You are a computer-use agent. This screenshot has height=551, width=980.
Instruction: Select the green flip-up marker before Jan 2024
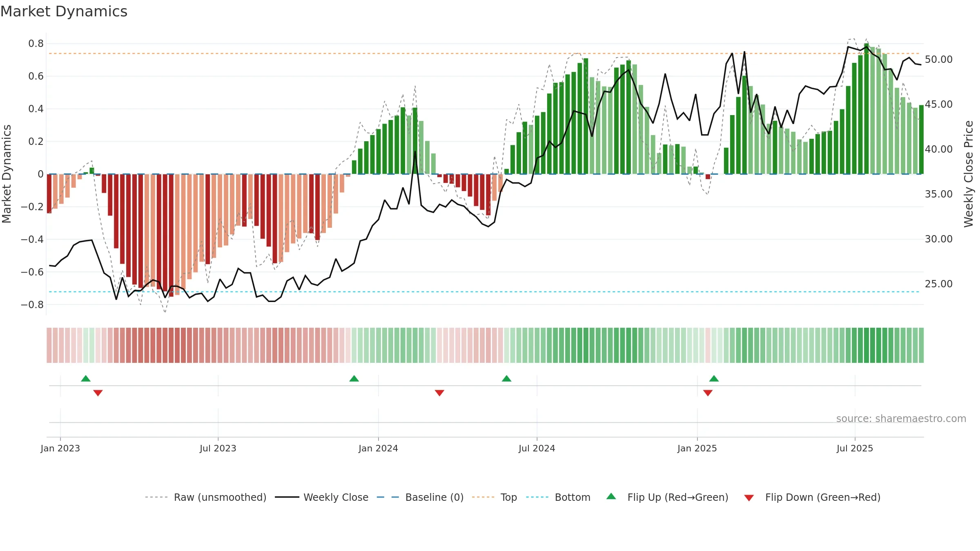(354, 378)
